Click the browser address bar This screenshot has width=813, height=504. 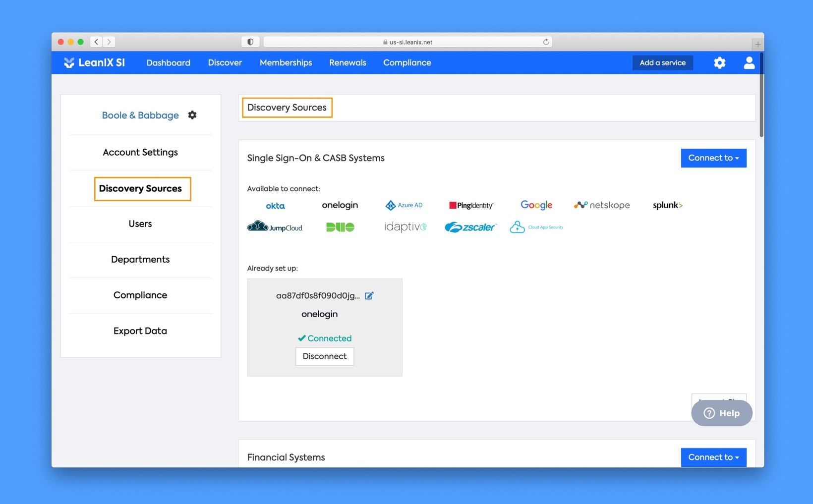coord(407,42)
